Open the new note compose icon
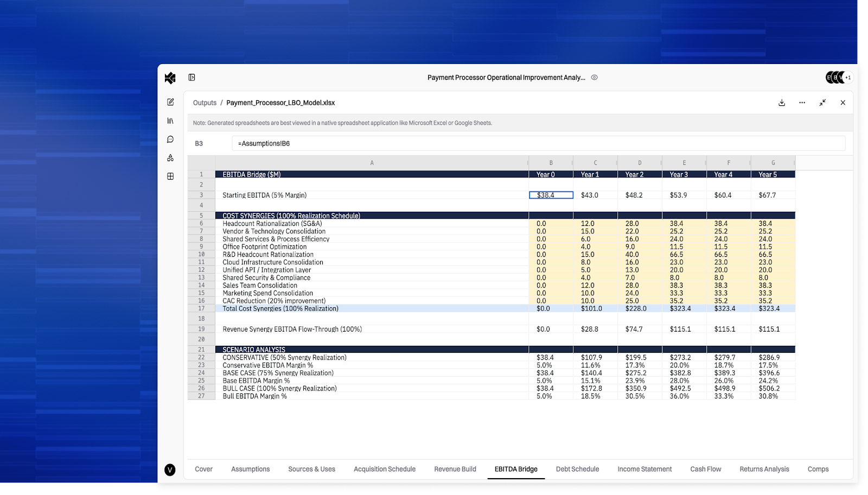 [170, 102]
